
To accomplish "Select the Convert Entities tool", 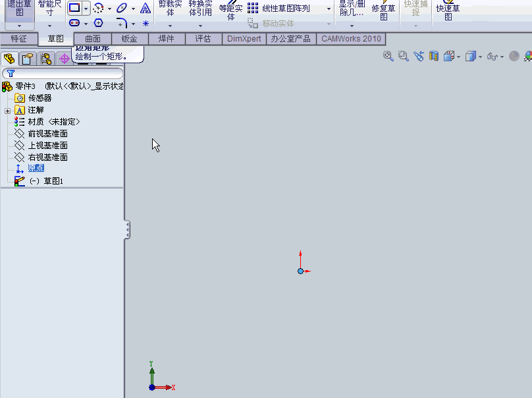I will (x=199, y=9).
